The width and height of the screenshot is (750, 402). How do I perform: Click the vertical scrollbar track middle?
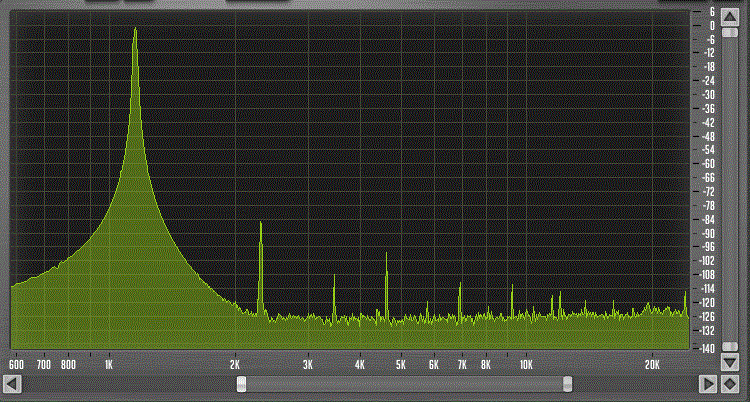(x=730, y=190)
